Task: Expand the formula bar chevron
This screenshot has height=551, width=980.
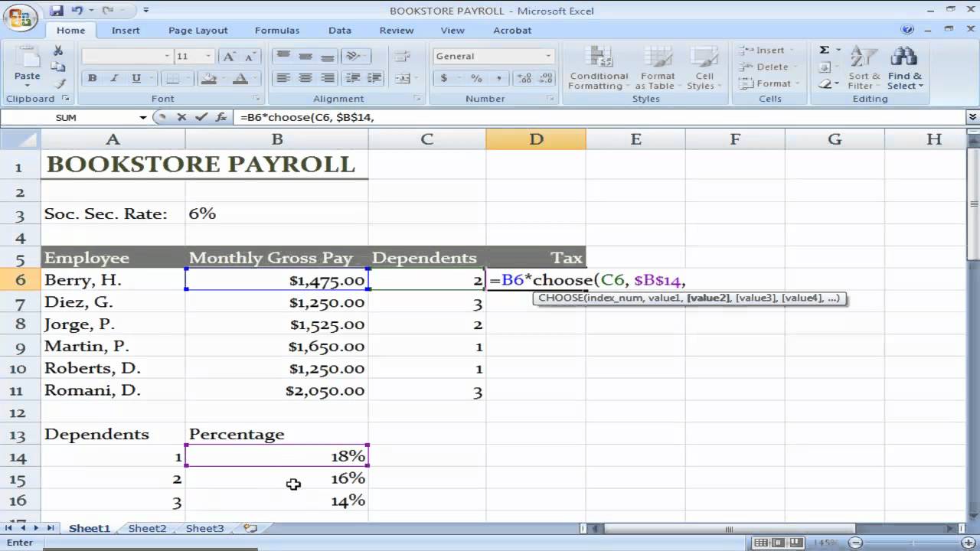Action: pos(972,117)
